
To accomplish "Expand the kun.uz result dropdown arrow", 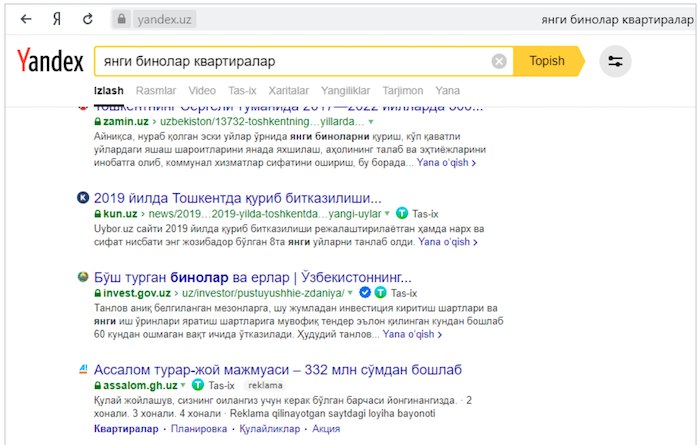I will click(x=387, y=213).
